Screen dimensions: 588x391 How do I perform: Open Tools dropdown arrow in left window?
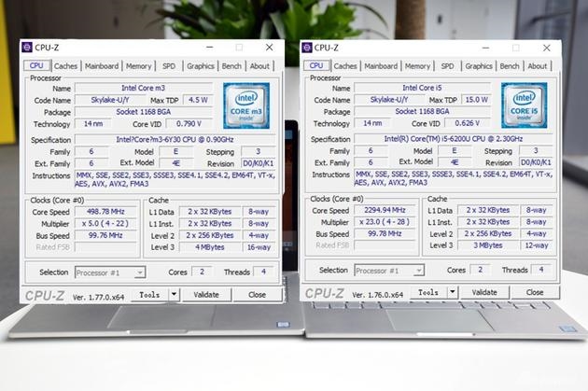pyautogui.click(x=174, y=295)
